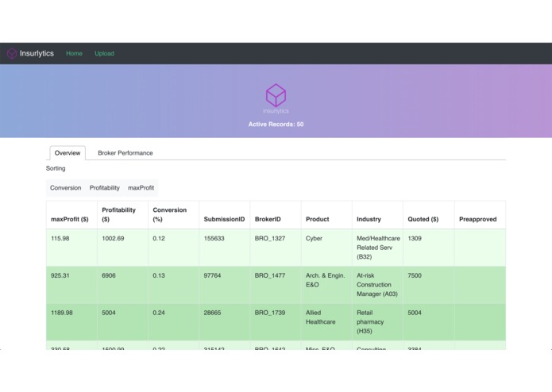Select profitability value 6906
552x392 pixels.
coord(109,275)
